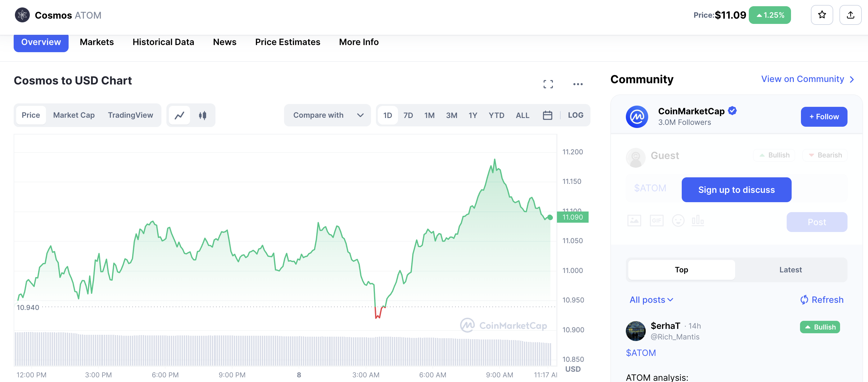Open the Historical Data tab
This screenshot has height=382, width=868.
pyautogui.click(x=163, y=42)
